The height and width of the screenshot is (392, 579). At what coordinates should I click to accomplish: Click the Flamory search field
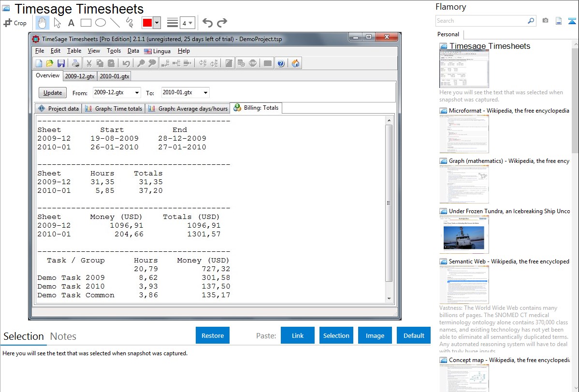click(x=481, y=21)
